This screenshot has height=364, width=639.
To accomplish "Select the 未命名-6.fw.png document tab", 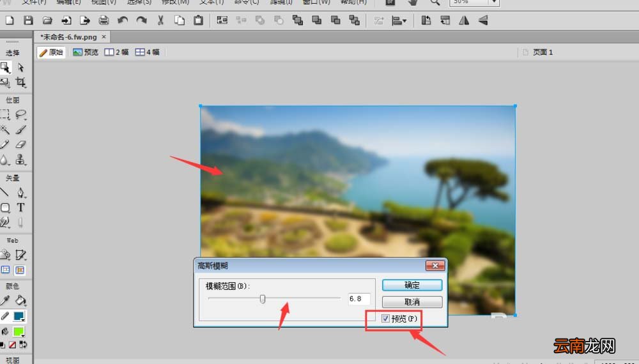I will point(68,37).
